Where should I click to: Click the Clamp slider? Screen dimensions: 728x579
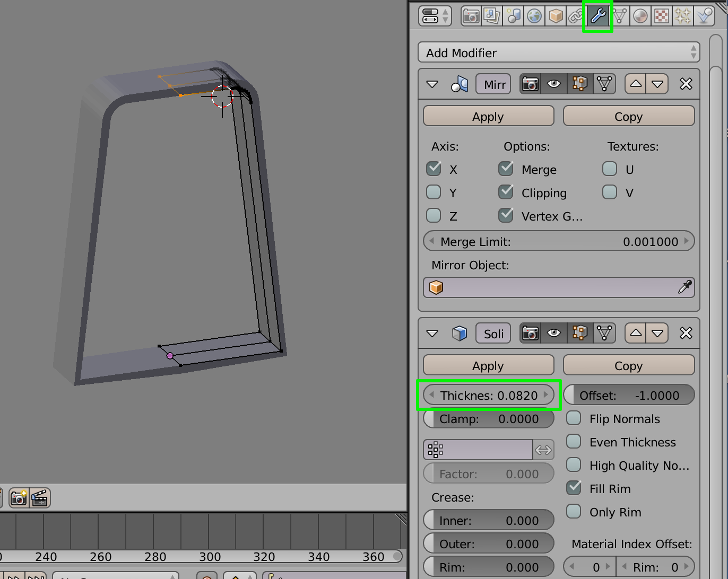tap(489, 418)
